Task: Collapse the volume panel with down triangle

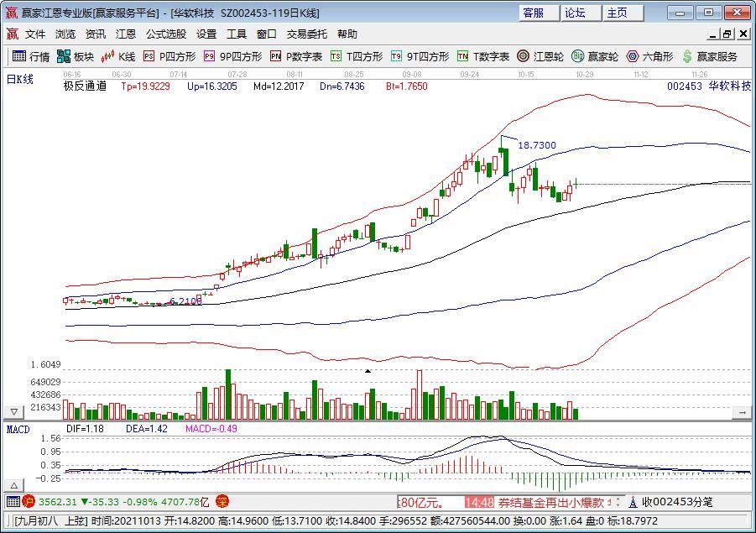Action: [x=13, y=413]
